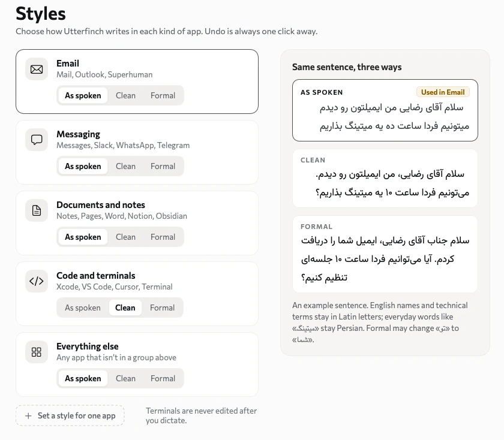This screenshot has width=504, height=440.
Task: Click 'Choose how Utterfinch writes' description
Action: pyautogui.click(x=167, y=31)
